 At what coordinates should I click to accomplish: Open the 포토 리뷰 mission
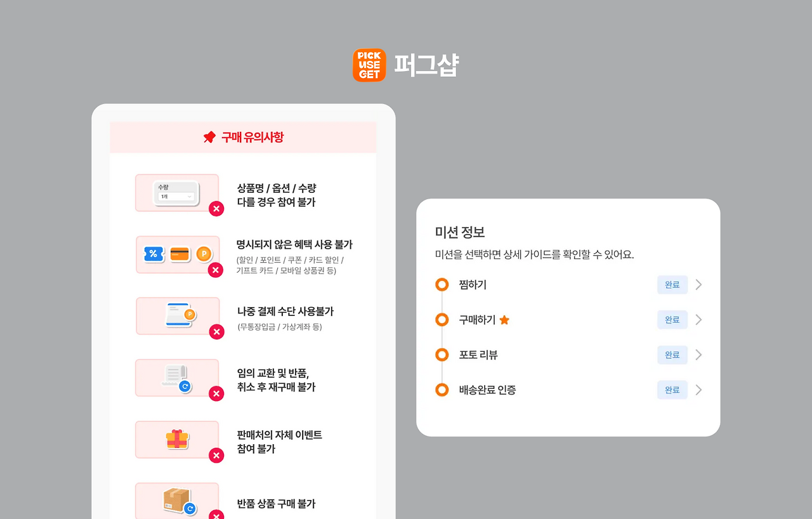(x=568, y=355)
